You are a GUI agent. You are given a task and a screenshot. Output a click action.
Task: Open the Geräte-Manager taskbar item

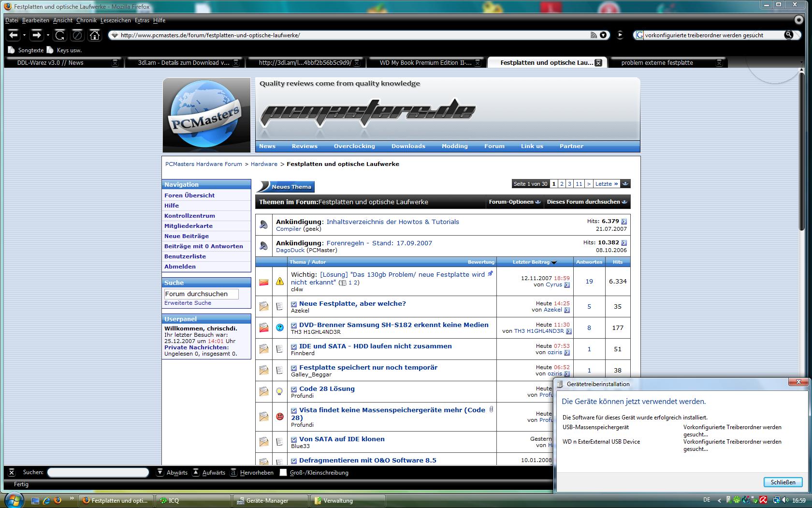(270, 500)
